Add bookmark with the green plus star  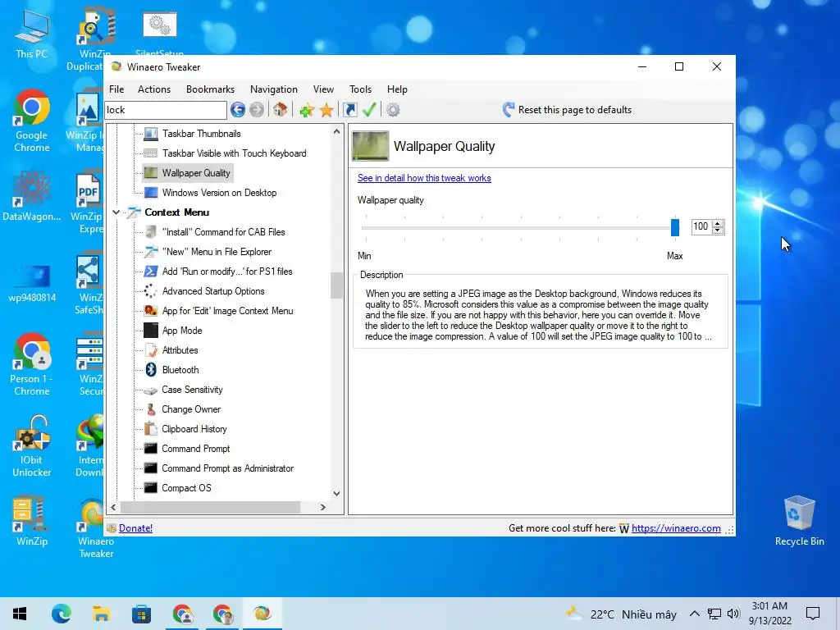click(x=307, y=111)
